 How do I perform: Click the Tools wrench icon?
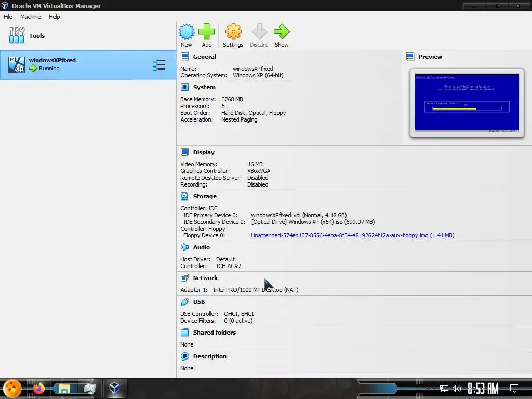click(17, 35)
